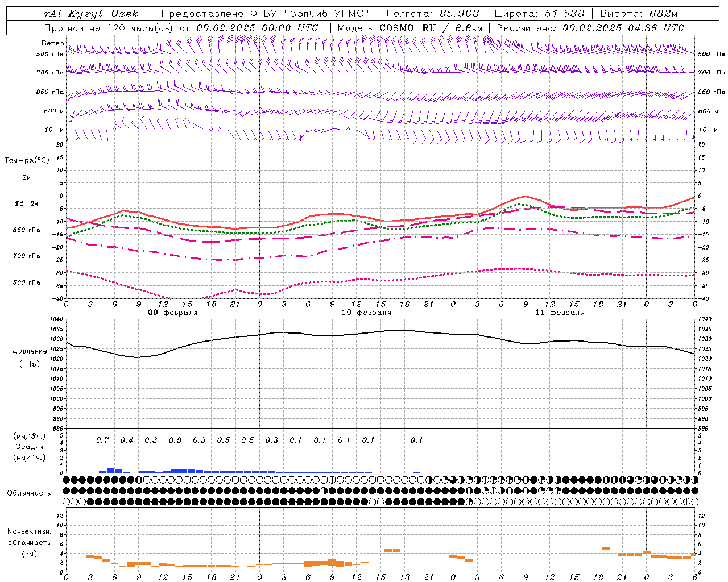Click the Давление panel label
This screenshot has height=582, width=728.
pyautogui.click(x=30, y=351)
